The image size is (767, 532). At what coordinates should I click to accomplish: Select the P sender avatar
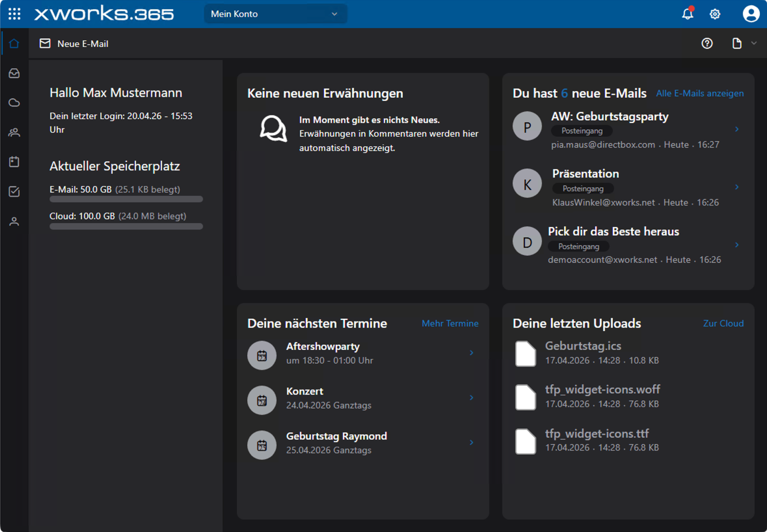tap(527, 126)
